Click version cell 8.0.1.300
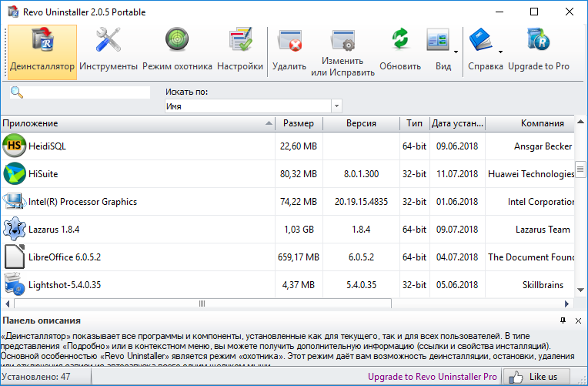 coord(361,174)
